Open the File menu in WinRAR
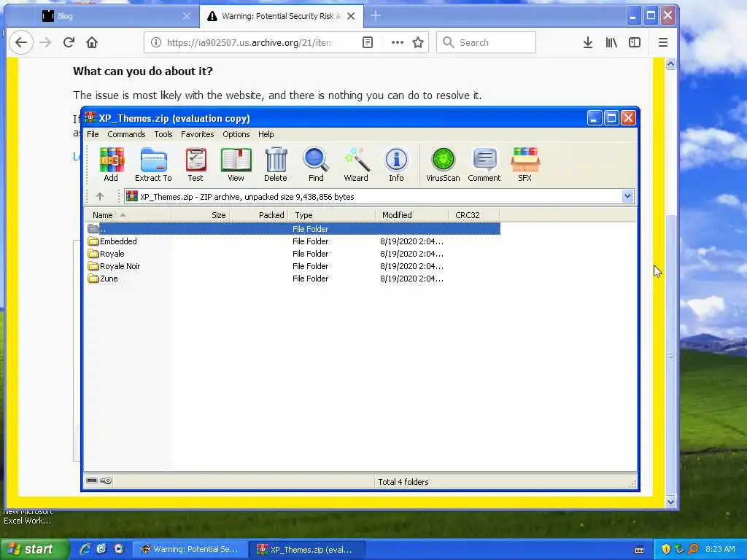The width and height of the screenshot is (747, 560). pyautogui.click(x=93, y=134)
